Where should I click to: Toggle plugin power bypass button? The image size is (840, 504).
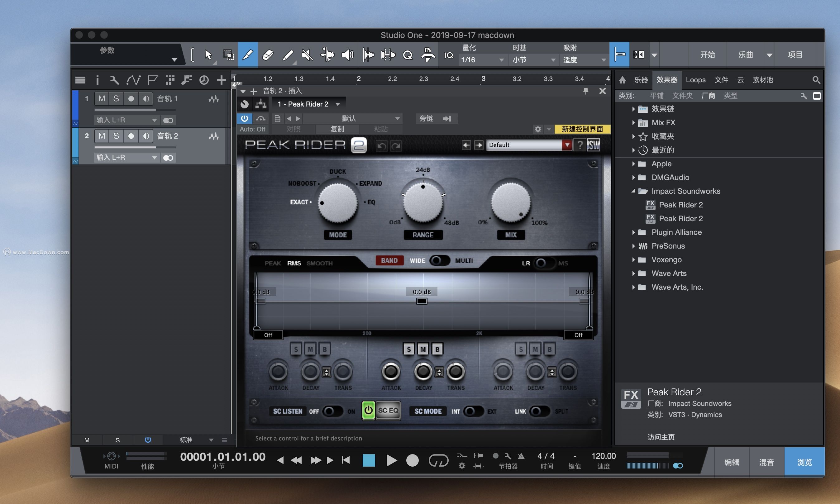pos(244,118)
